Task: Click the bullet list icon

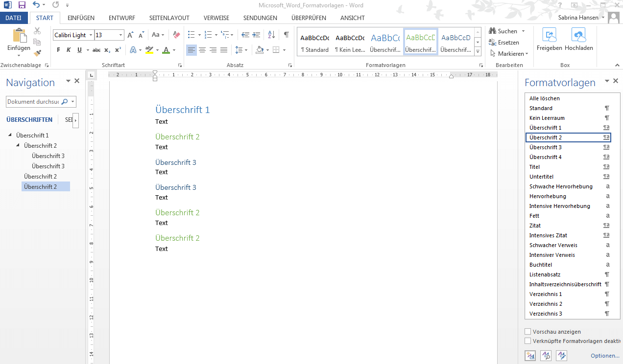Action: click(191, 35)
